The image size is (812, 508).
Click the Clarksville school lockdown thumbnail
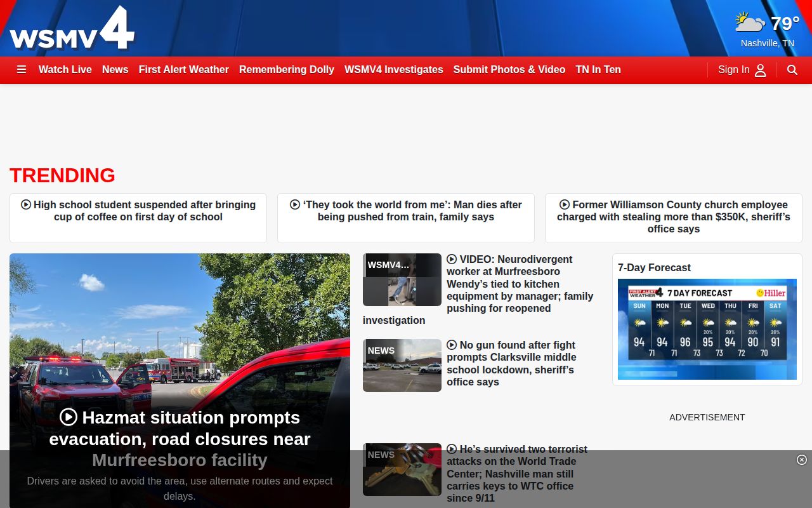tap(402, 365)
